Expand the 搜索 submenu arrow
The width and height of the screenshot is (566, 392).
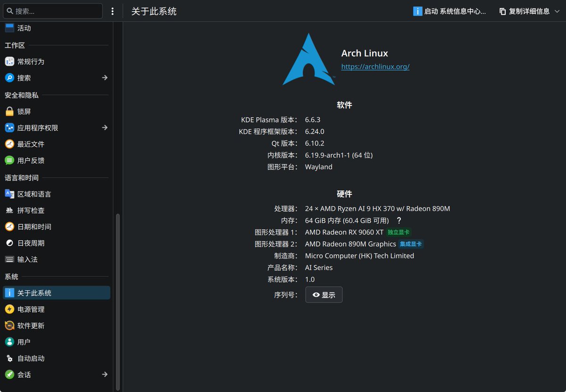coord(105,78)
